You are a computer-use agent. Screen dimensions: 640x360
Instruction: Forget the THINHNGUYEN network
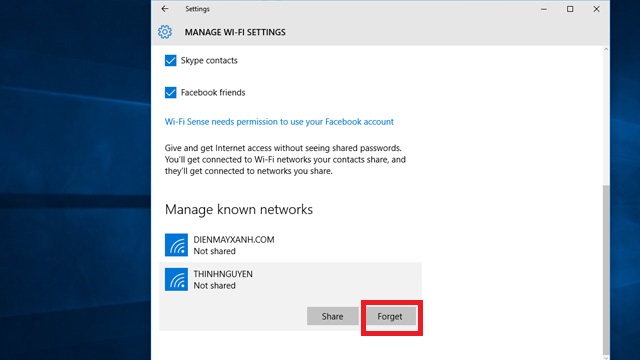click(390, 316)
